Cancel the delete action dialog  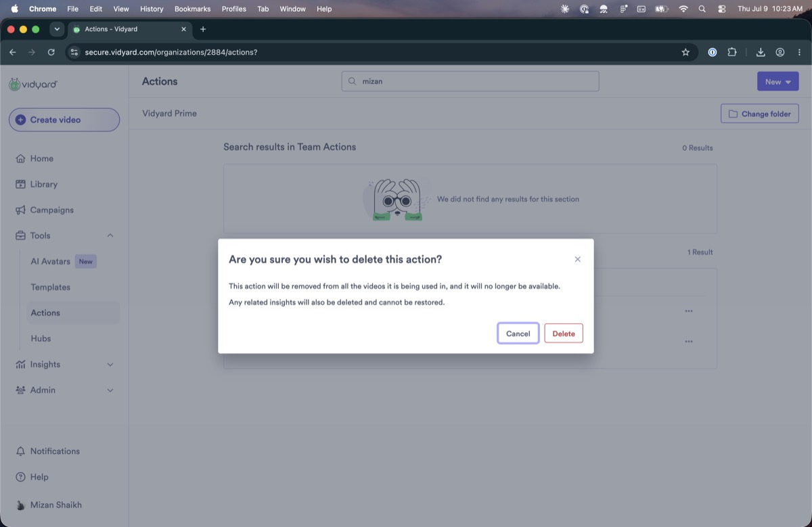[x=518, y=333]
